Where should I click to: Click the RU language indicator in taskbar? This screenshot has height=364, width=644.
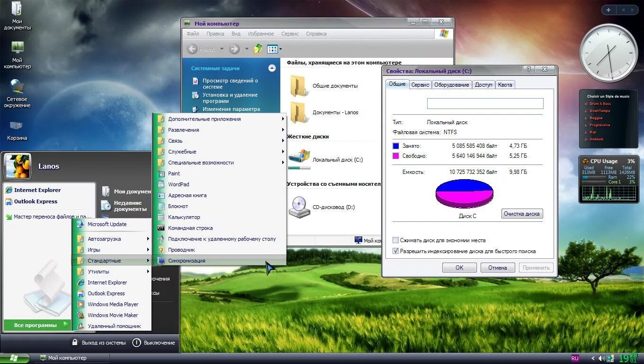tap(575, 358)
